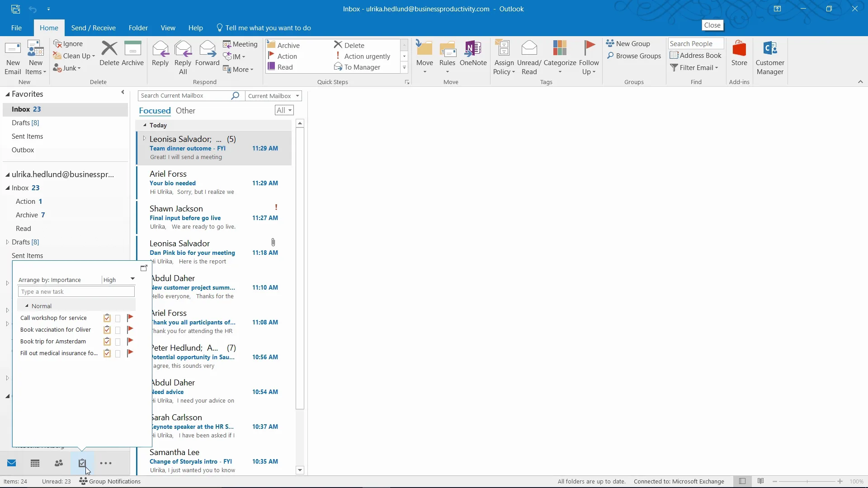Viewport: 868px width, 488px height.
Task: Click the Search People box
Action: pyautogui.click(x=696, y=43)
